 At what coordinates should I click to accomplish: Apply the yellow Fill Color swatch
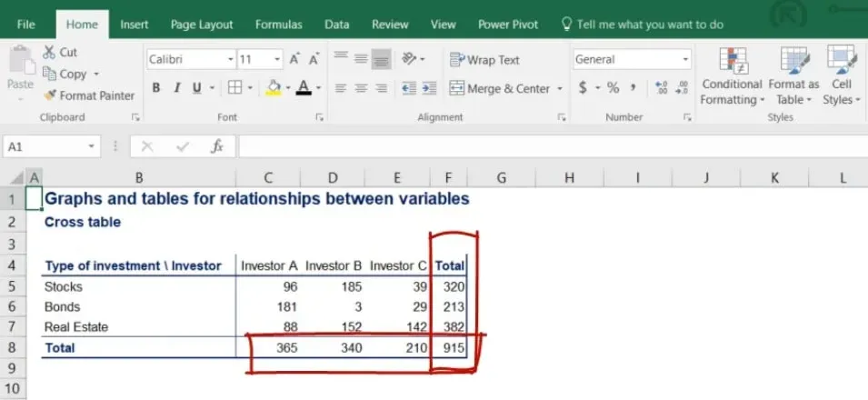[x=273, y=88]
